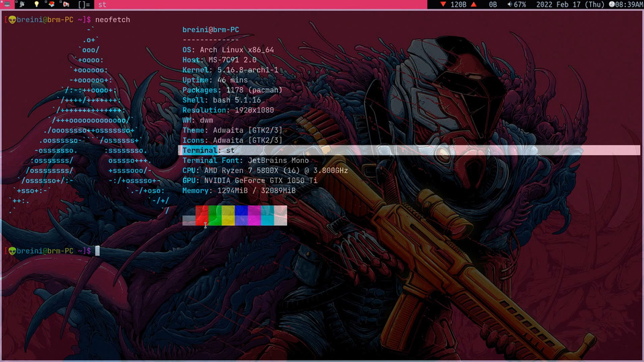Click the light pink color block in palette
Screen dimensions: 644x362
click(x=280, y=215)
